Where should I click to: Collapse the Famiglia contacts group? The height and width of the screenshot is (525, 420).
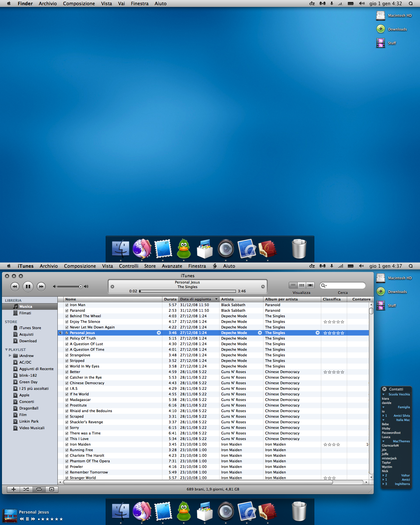click(383, 407)
